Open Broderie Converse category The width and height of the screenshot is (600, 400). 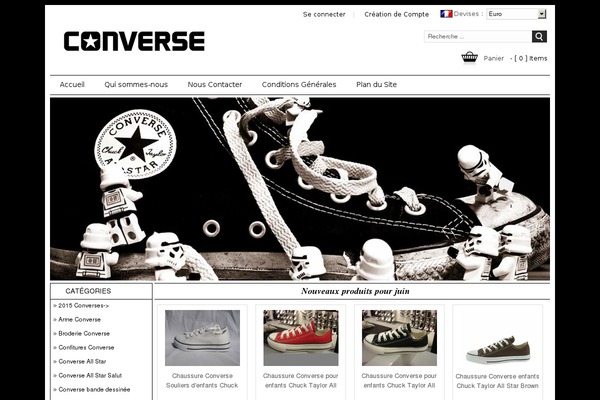[82, 333]
